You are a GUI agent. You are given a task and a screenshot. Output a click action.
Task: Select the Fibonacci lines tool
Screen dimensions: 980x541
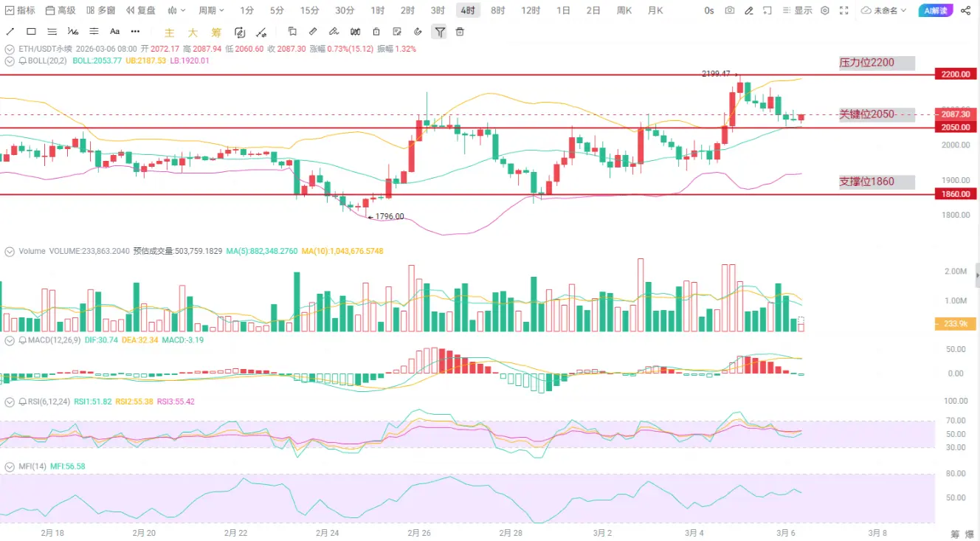[x=94, y=32]
